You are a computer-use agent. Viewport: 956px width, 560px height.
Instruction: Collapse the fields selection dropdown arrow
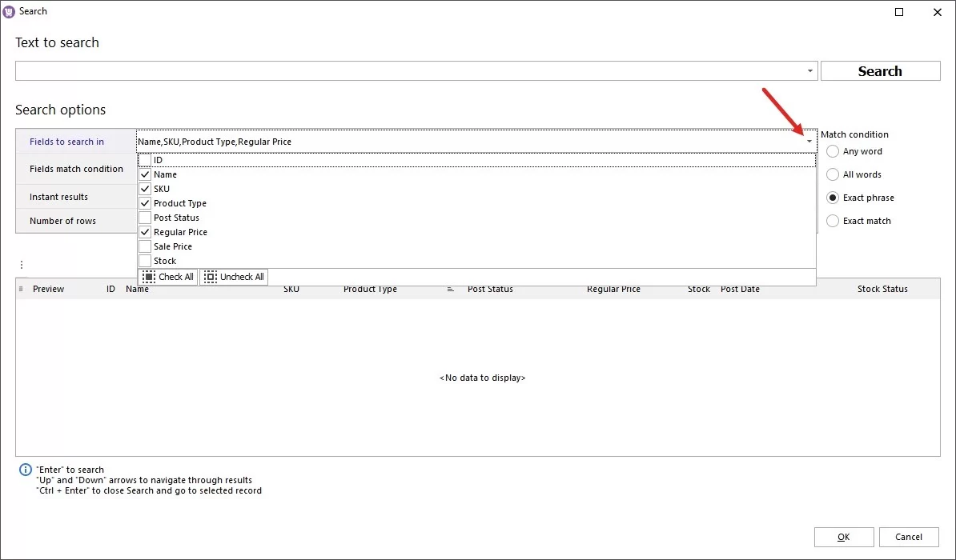(x=809, y=141)
